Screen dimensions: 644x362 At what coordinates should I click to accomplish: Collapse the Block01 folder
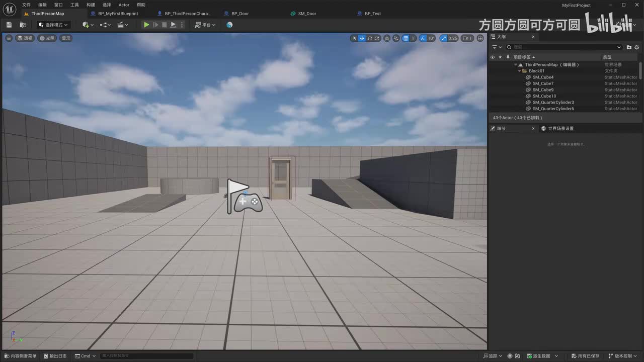click(x=520, y=71)
